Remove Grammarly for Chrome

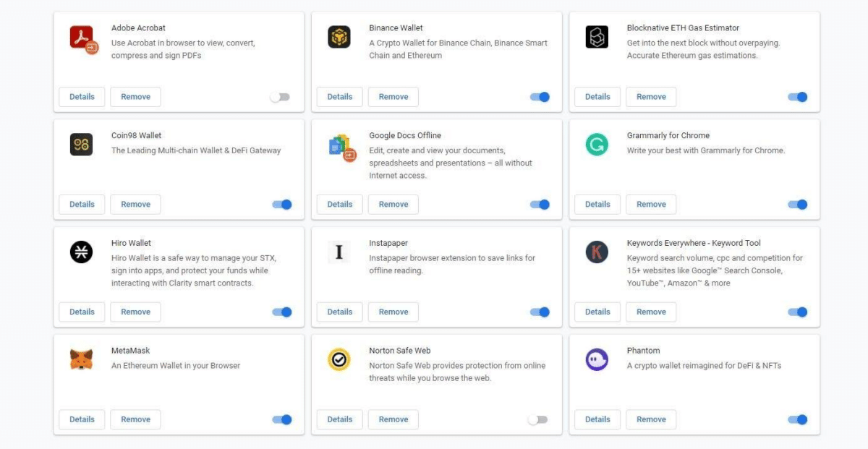[x=651, y=205]
